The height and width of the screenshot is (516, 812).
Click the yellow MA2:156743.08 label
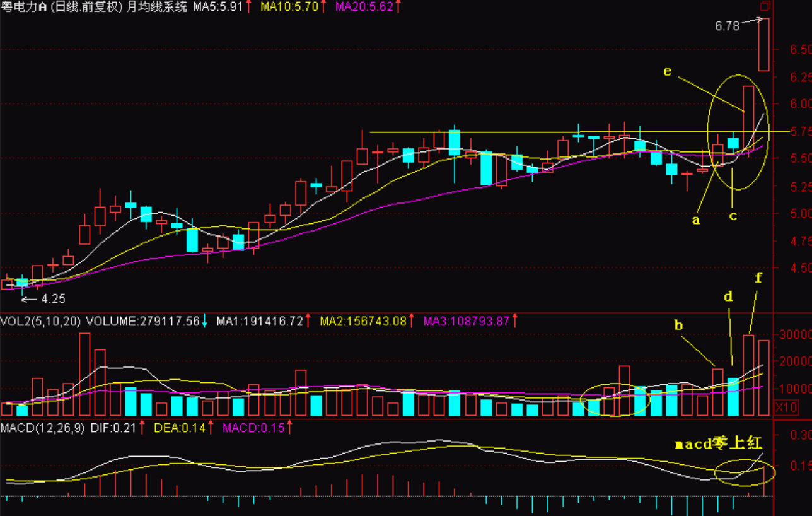click(x=362, y=321)
